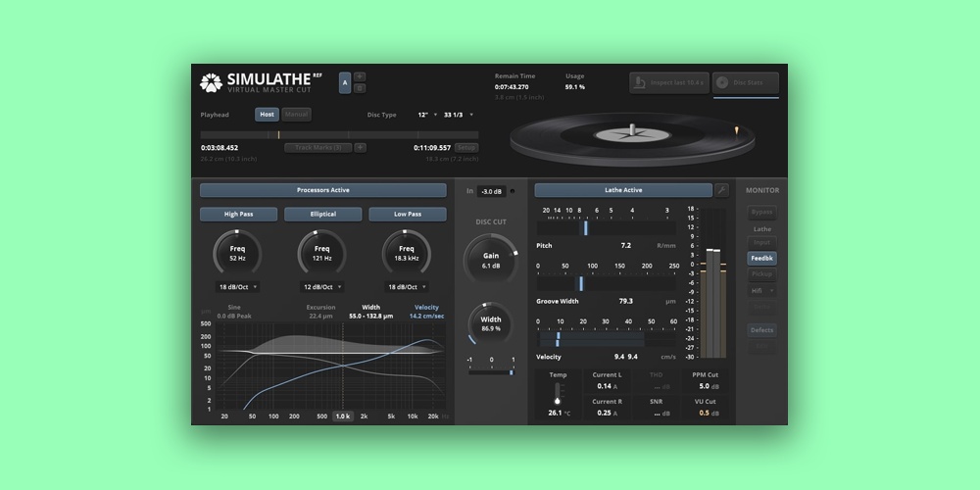
Task: Click the Setup button
Action: pos(466,148)
